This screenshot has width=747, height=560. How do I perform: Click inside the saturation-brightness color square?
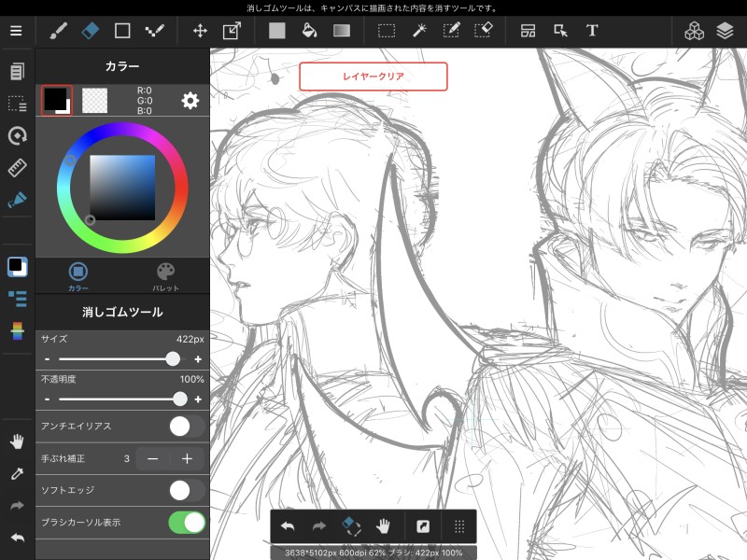122,188
